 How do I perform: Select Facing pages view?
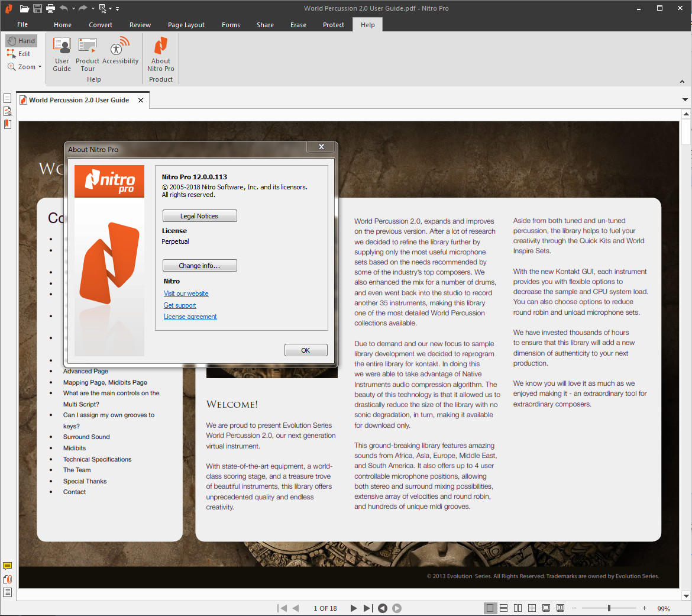[518, 608]
